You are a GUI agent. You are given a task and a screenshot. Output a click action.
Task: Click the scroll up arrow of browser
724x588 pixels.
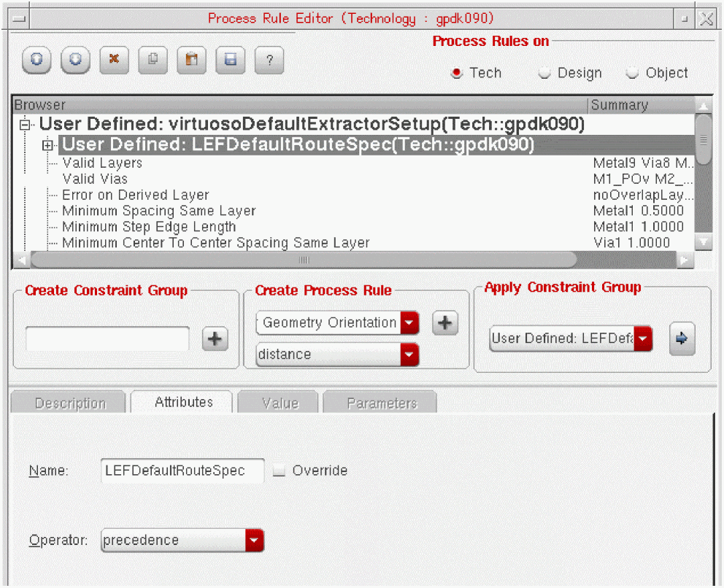pos(704,107)
